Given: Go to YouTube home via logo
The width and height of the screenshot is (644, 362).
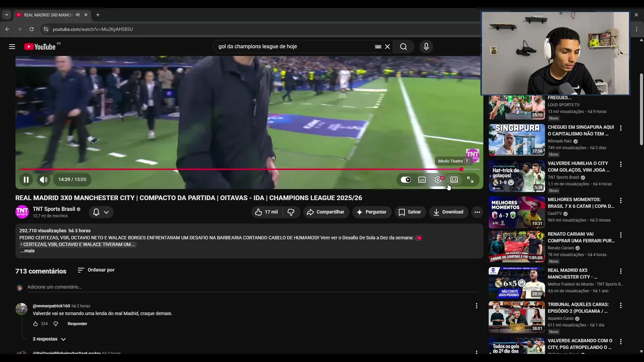Looking at the screenshot, I should [x=40, y=47].
